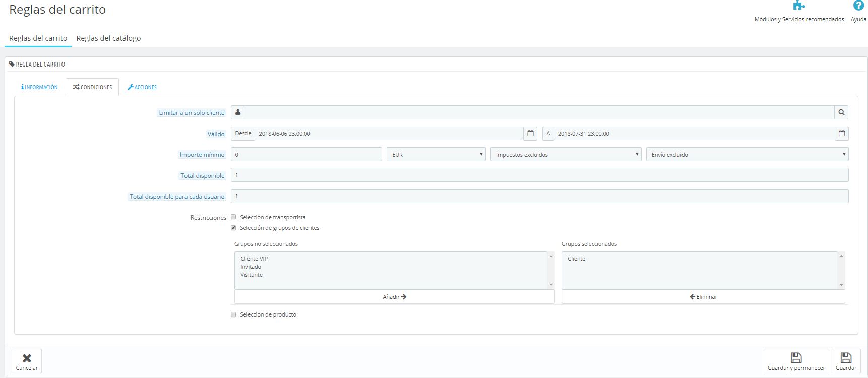Screen dimensions: 868x378
Task: Click the Total disponible para cada usuario field
Action: tap(540, 197)
